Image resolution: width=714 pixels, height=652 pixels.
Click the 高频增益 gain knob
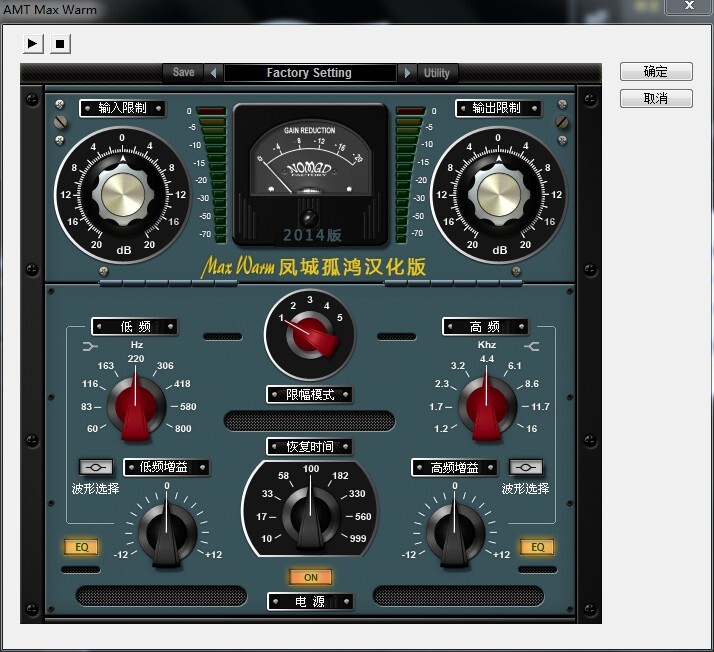455,533
